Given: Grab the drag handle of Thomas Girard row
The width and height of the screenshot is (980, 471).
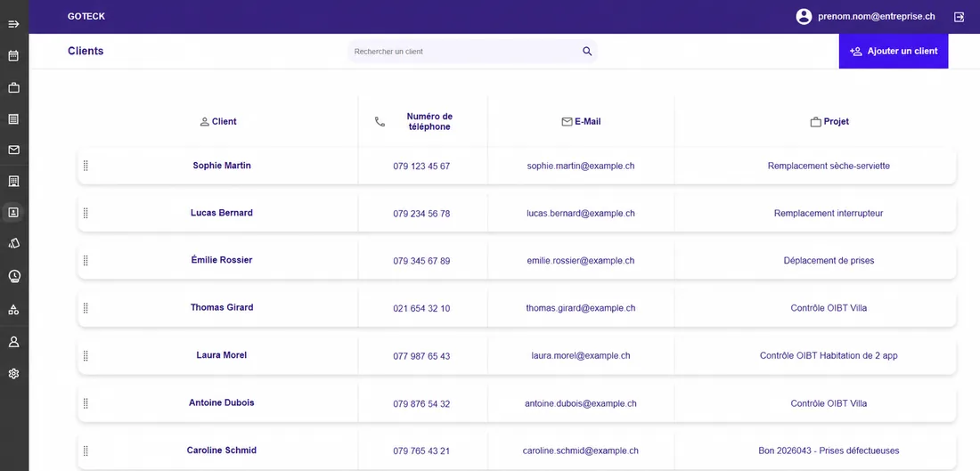Looking at the screenshot, I should click(86, 308).
